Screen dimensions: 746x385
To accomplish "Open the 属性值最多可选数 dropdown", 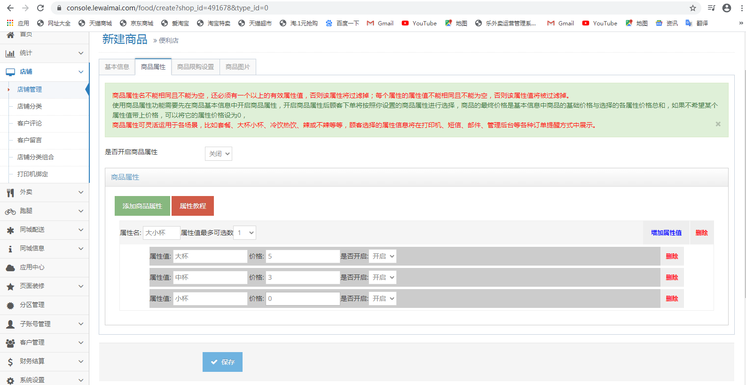I will pos(245,233).
